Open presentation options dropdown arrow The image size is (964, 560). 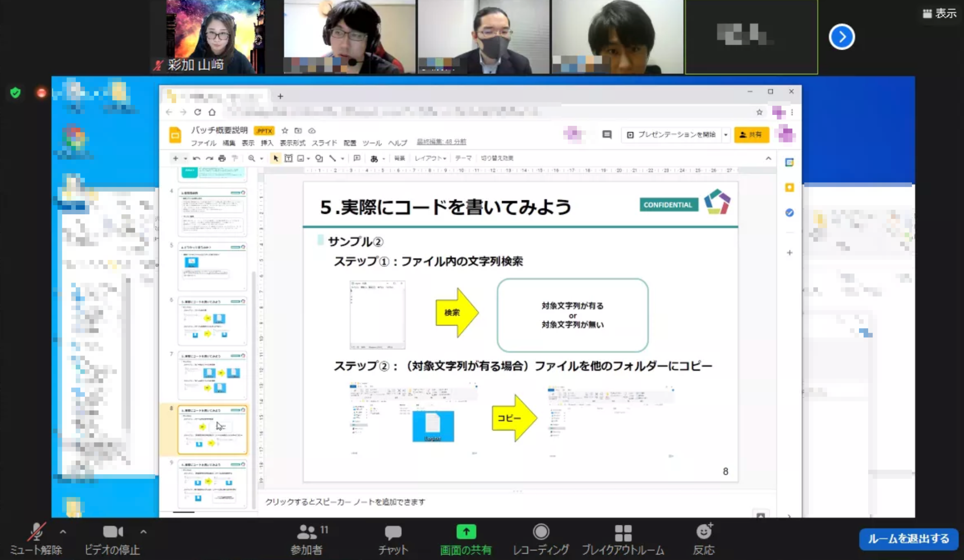[726, 134]
